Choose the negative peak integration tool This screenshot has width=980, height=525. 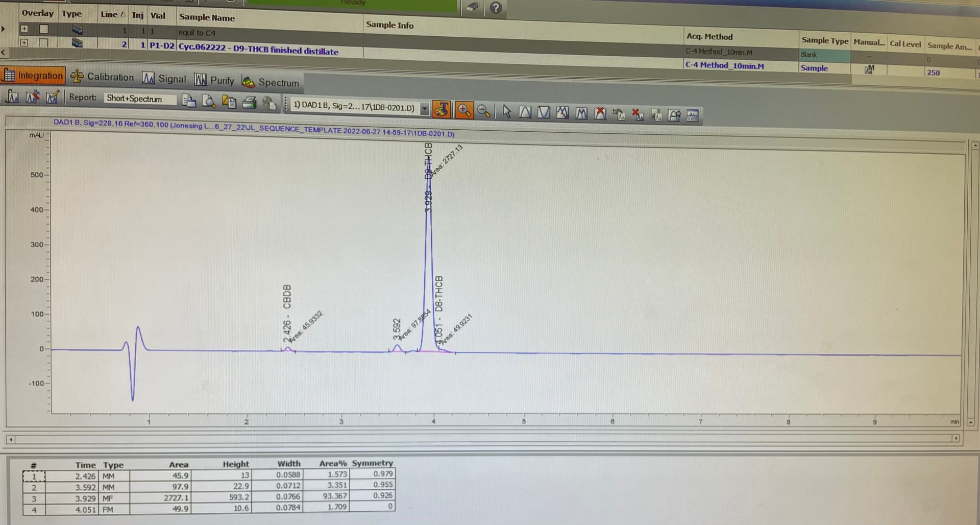click(x=544, y=112)
